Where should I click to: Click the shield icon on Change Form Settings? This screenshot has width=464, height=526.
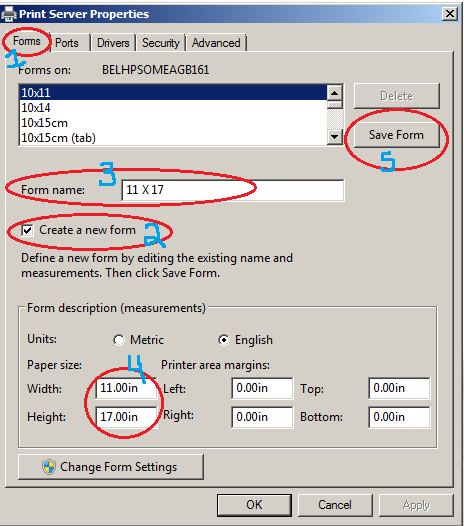click(x=49, y=467)
